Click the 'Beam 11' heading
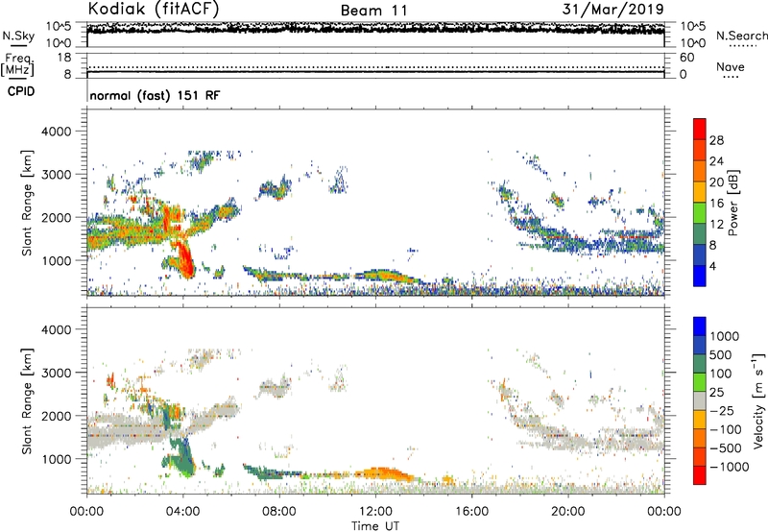The image size is (768, 532). (x=374, y=11)
